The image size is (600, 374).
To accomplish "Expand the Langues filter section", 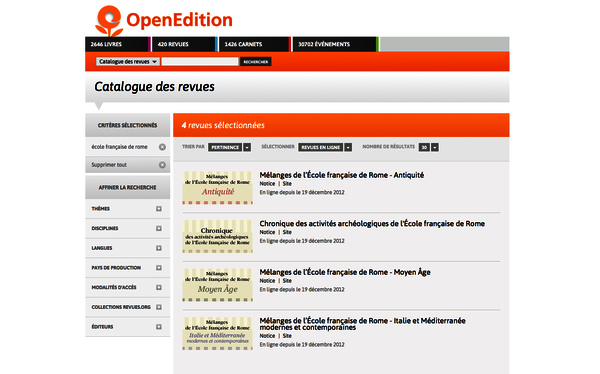I will (x=159, y=248).
